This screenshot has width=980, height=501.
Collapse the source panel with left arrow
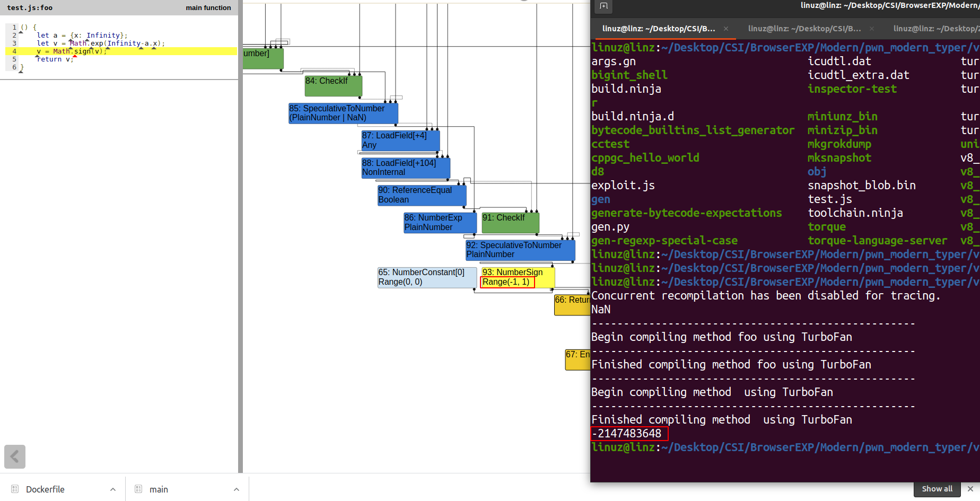tap(15, 456)
